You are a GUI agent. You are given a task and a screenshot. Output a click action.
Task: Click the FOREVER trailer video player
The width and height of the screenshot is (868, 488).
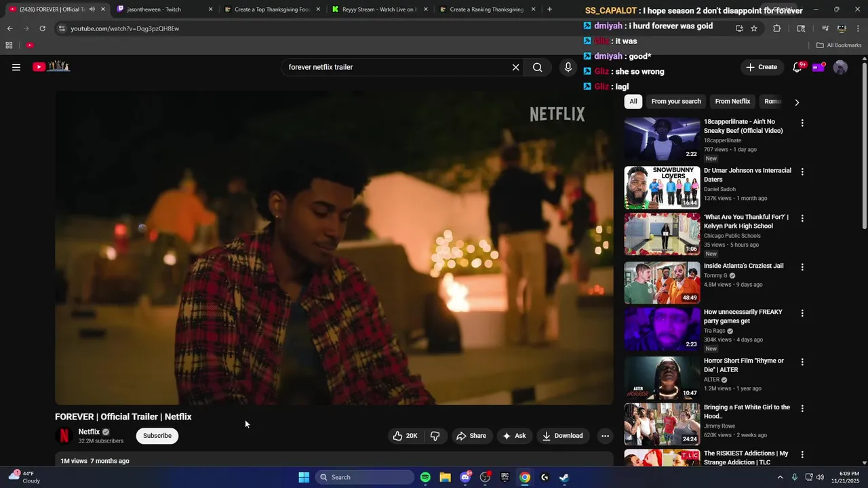pyautogui.click(x=334, y=247)
